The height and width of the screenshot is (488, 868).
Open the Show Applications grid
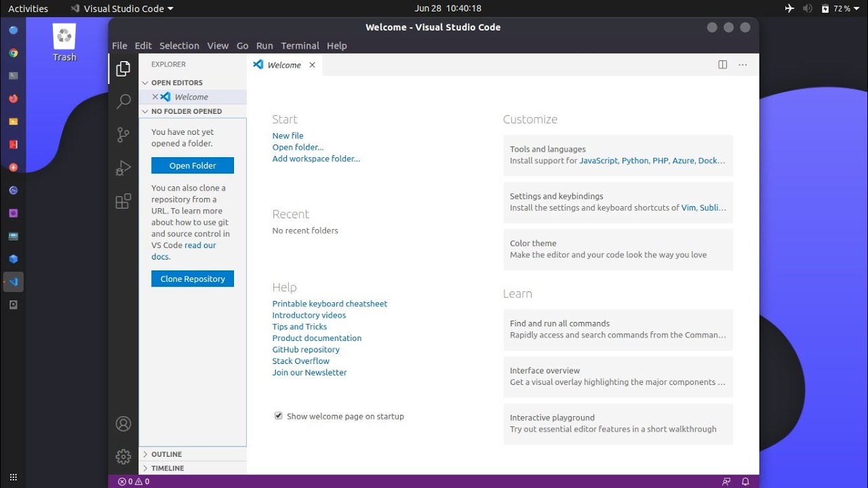click(x=14, y=477)
